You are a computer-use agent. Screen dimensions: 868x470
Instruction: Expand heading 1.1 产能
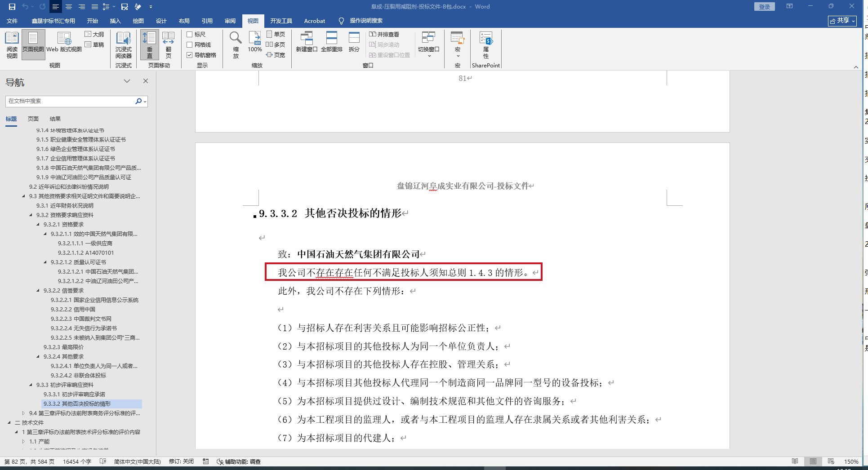coord(24,441)
